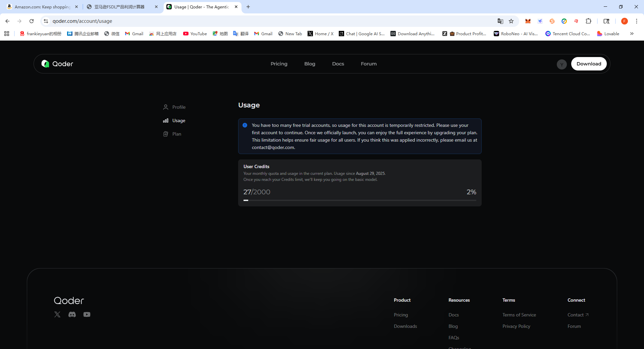
Task: Click the MetaMask fox extension icon
Action: click(x=528, y=21)
